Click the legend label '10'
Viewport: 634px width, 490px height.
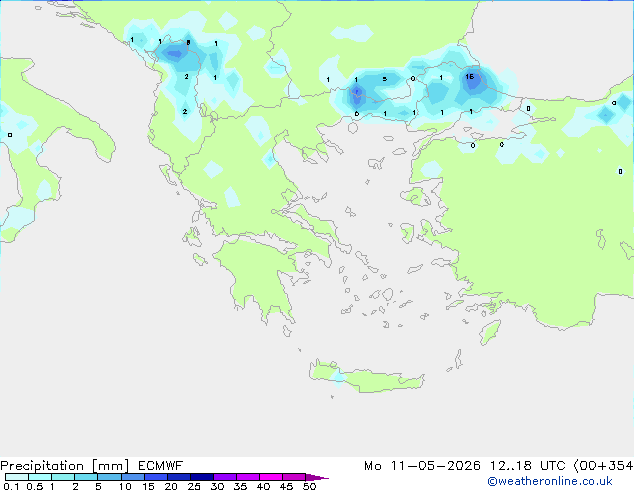point(125,486)
